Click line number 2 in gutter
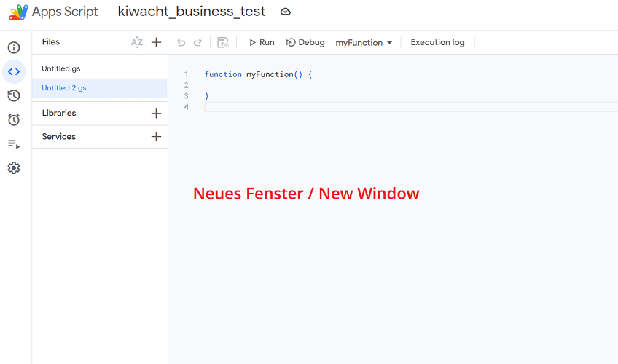This screenshot has width=618, height=364. click(x=187, y=85)
